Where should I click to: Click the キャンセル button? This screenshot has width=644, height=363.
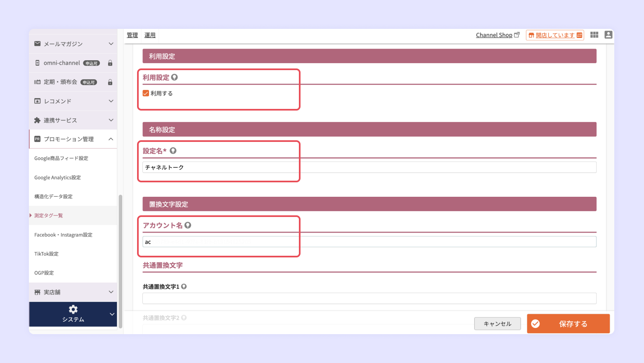pyautogui.click(x=497, y=324)
